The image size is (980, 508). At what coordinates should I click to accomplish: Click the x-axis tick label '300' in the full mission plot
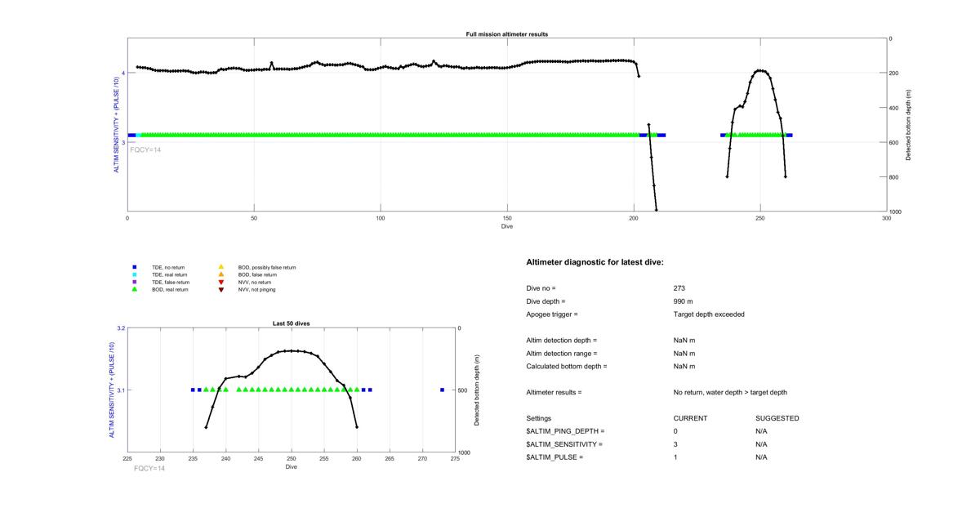(887, 218)
